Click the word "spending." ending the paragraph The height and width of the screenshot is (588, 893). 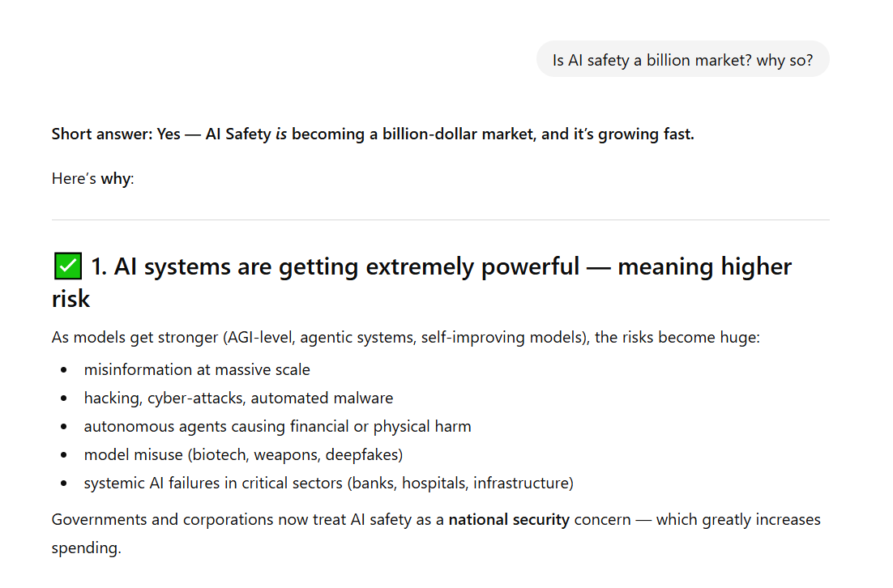click(x=87, y=548)
